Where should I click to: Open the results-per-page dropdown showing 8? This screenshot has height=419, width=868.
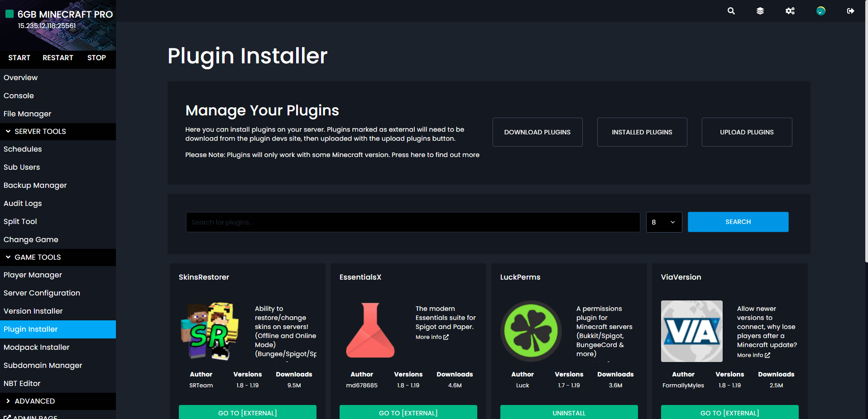(664, 222)
